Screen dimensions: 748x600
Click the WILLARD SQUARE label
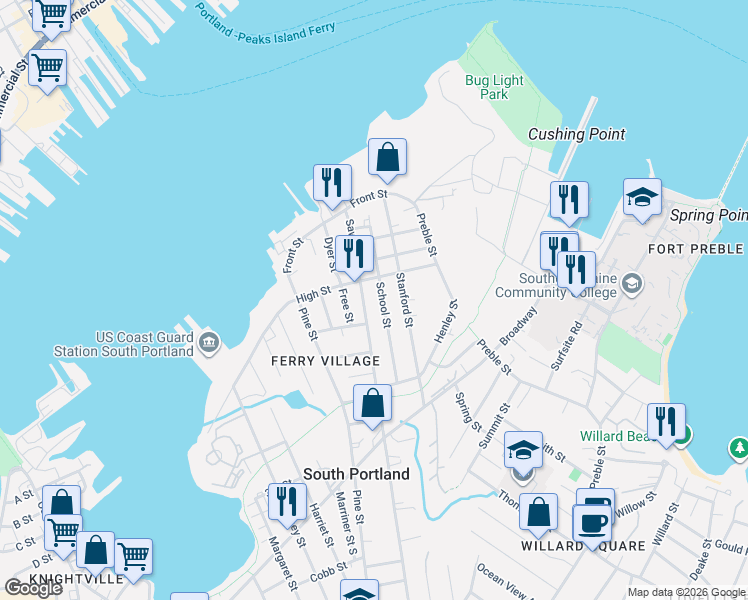point(583,546)
